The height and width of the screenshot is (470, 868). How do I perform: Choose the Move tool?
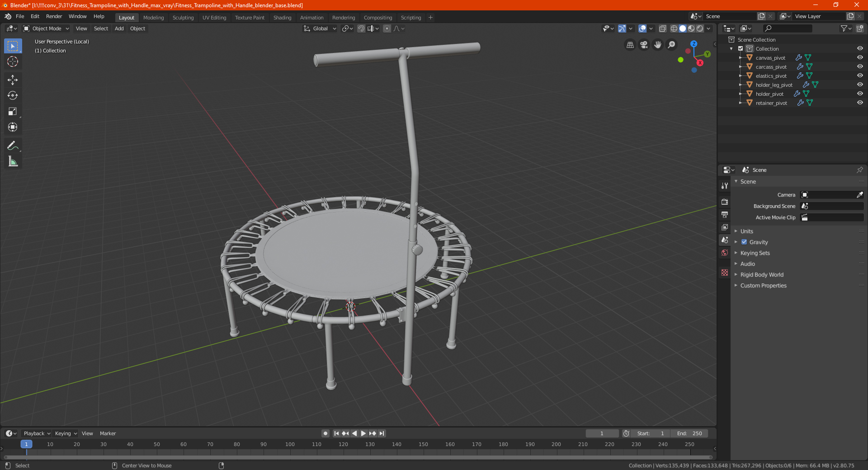(13, 80)
